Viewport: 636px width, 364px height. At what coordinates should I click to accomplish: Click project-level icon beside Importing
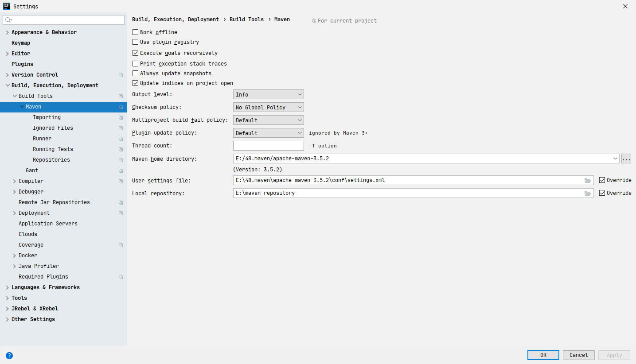tap(121, 117)
